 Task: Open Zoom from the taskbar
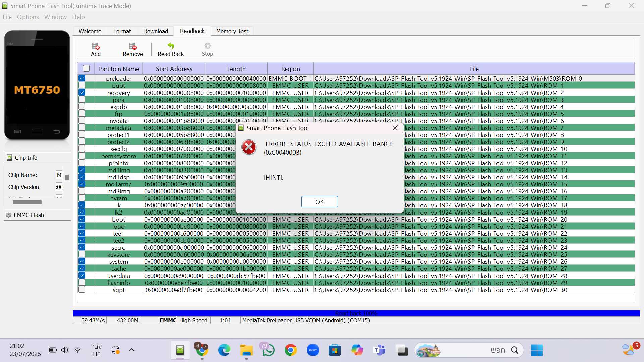tap(313, 350)
